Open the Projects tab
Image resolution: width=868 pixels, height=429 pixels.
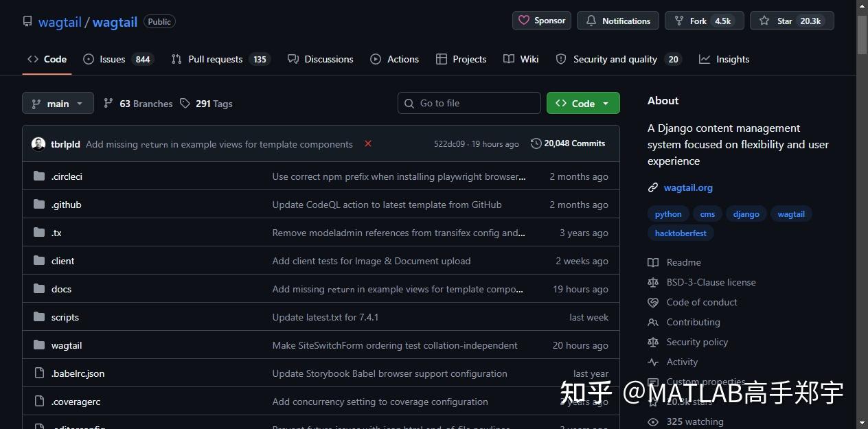click(x=461, y=59)
